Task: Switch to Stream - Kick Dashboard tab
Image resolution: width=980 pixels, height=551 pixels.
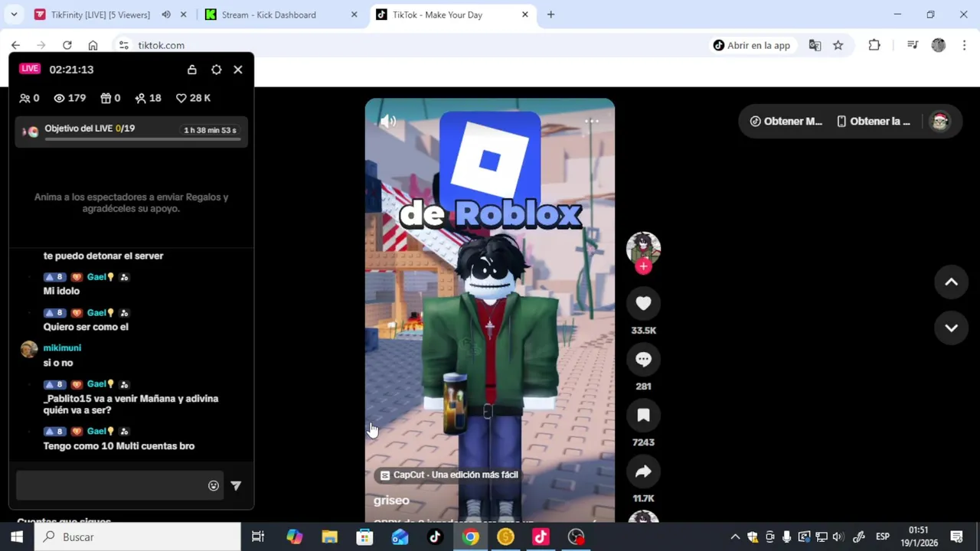Action: pyautogui.click(x=268, y=15)
